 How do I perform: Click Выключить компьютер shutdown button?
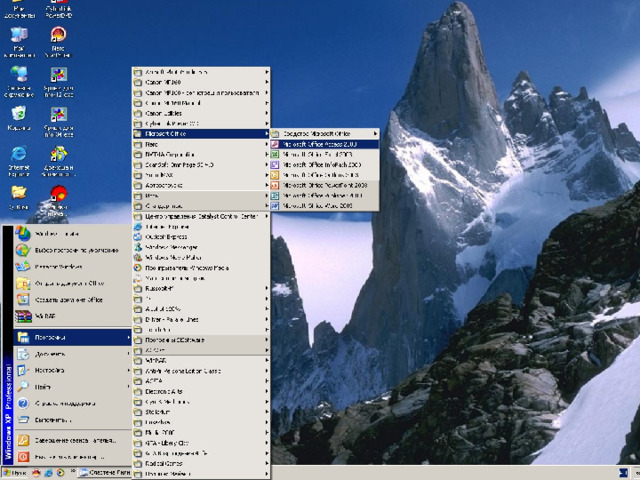pyautogui.click(x=72, y=457)
